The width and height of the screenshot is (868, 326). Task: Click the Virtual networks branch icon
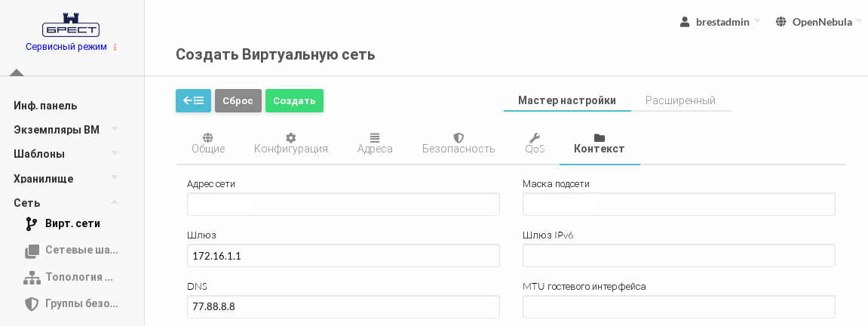coord(32,223)
